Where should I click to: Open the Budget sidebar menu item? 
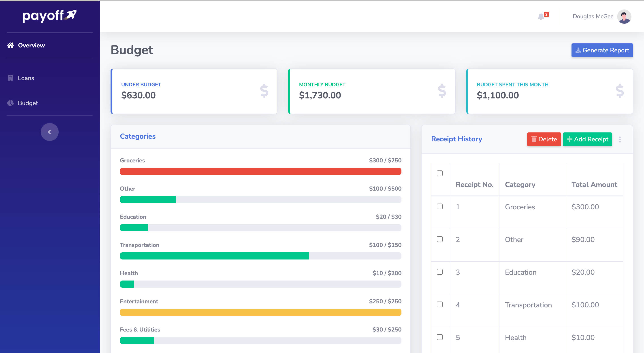pos(28,103)
